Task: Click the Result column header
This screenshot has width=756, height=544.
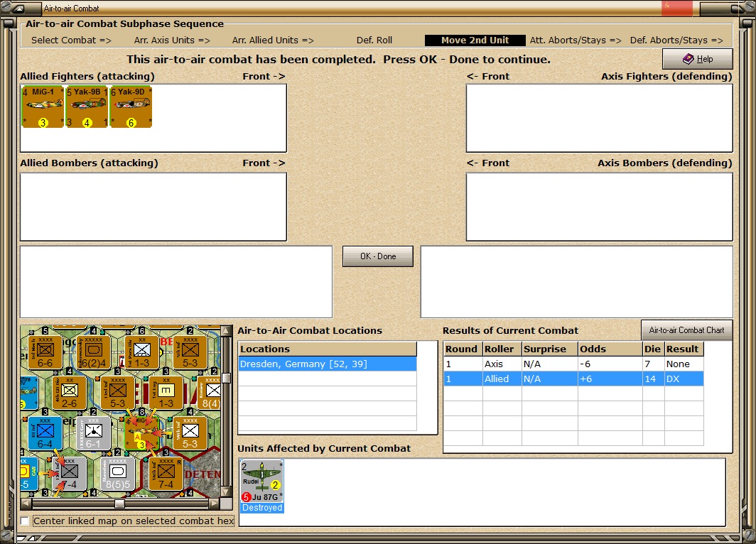Action: click(x=684, y=349)
